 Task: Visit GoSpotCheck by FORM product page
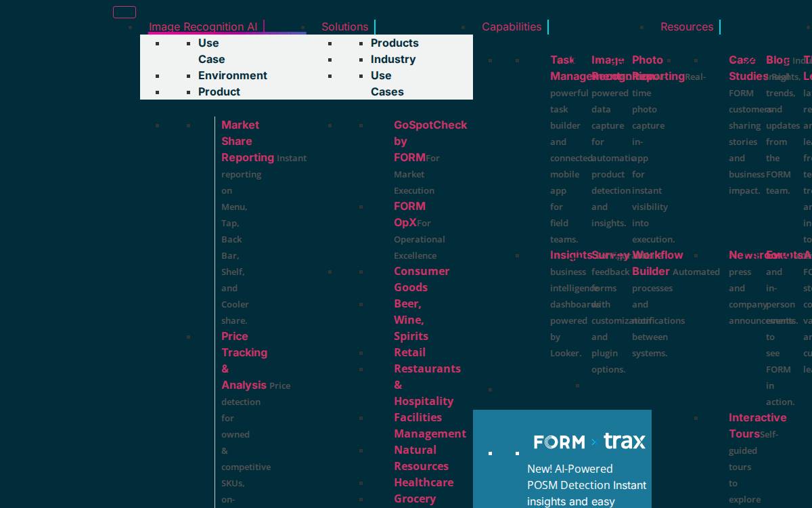430,141
